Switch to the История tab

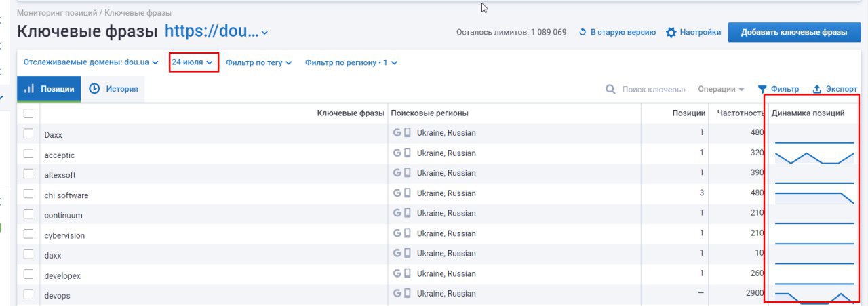(114, 89)
